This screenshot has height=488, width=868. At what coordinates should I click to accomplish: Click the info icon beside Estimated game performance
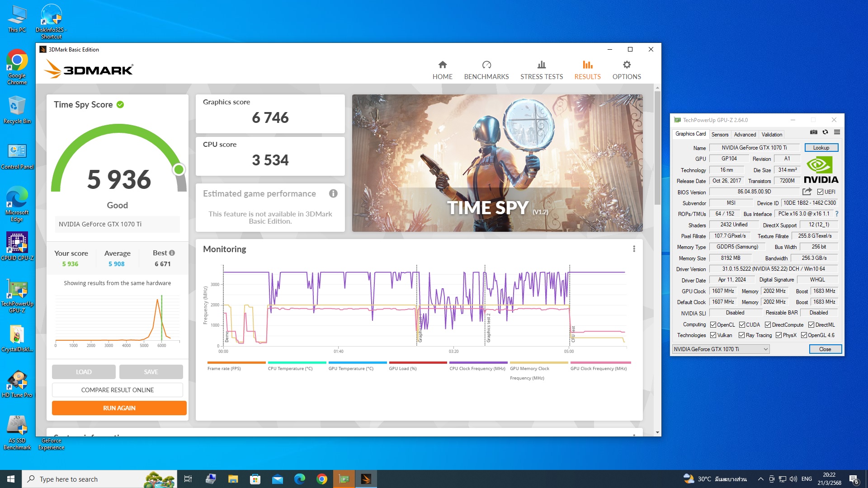[333, 193]
